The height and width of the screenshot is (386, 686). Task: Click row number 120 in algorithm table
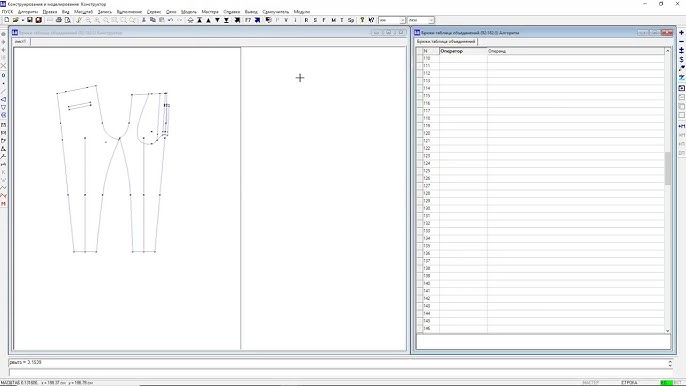point(427,133)
